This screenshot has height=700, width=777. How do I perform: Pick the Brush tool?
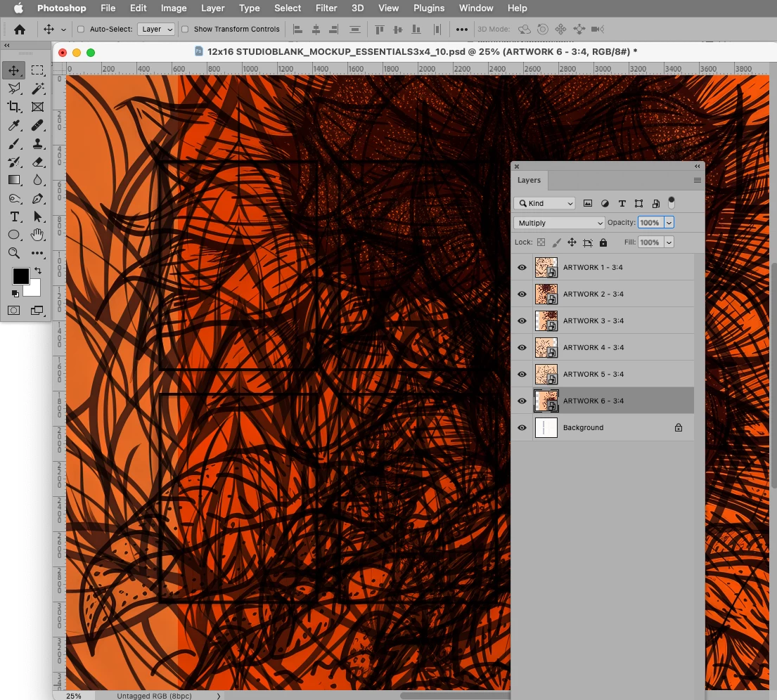14,143
